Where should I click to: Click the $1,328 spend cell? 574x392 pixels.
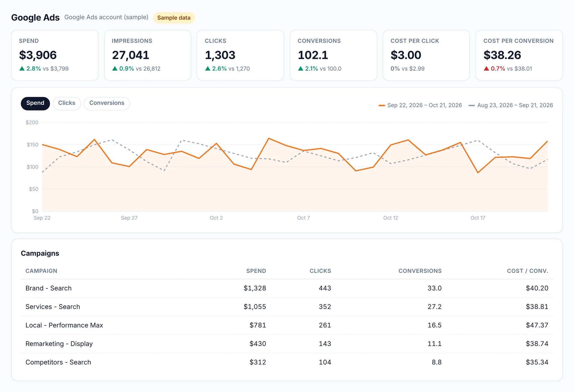point(255,288)
